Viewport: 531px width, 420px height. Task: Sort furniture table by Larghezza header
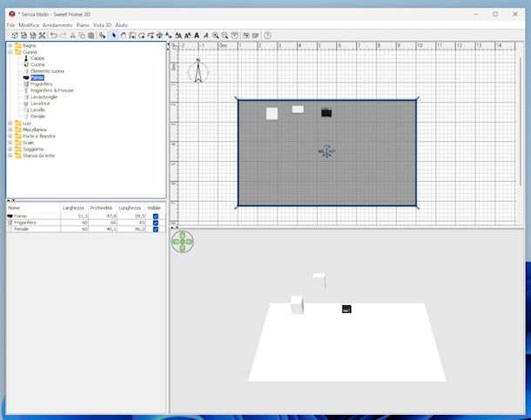click(74, 208)
